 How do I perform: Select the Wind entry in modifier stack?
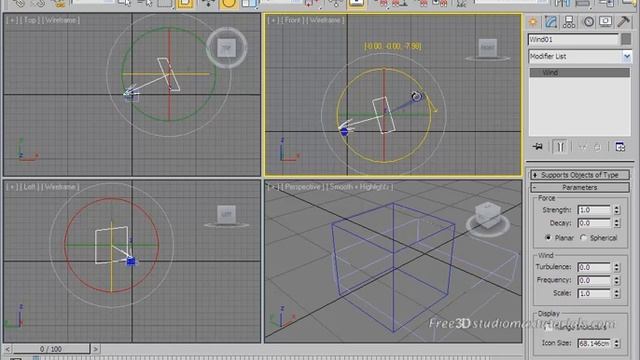coord(580,72)
